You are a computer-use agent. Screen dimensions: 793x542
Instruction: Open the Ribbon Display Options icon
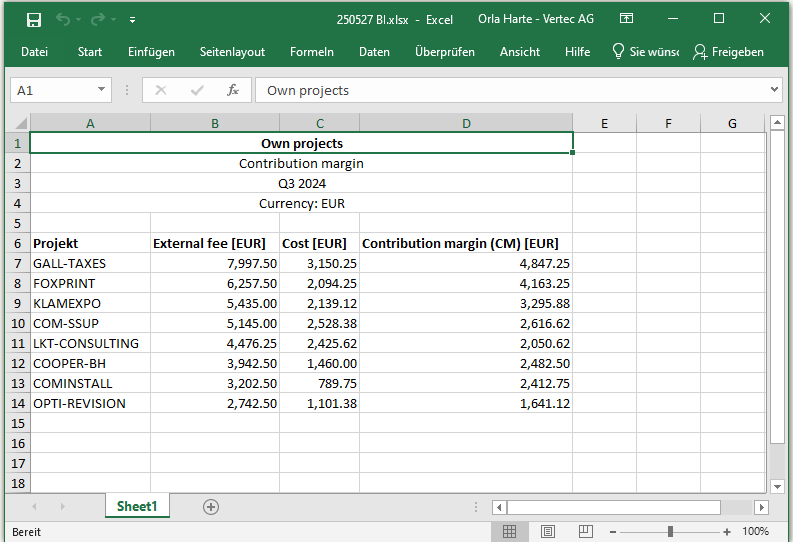coord(626,19)
